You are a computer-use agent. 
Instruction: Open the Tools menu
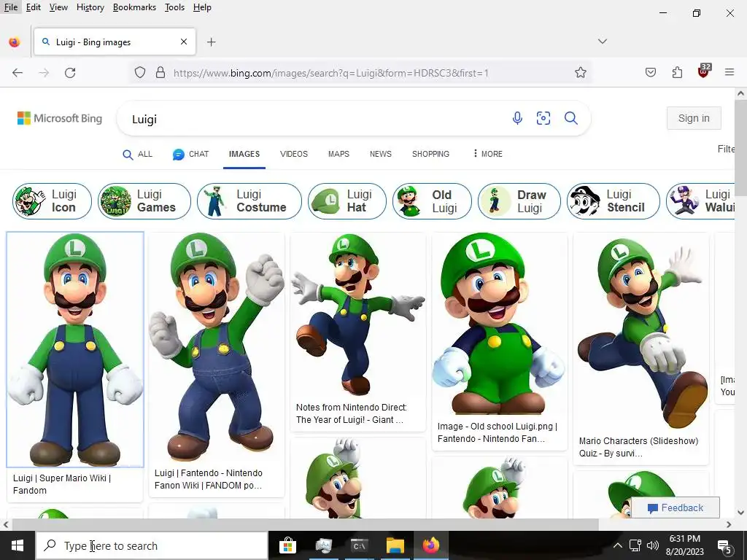coord(174,7)
